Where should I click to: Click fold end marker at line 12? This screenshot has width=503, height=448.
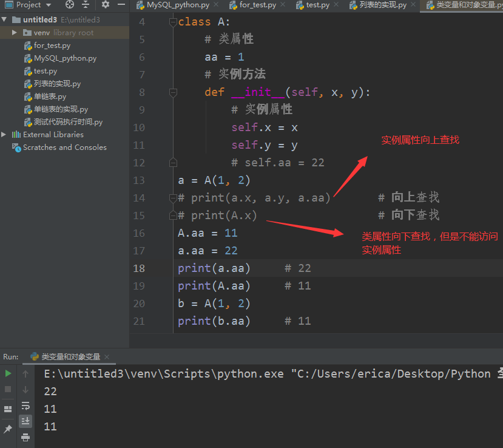(173, 163)
